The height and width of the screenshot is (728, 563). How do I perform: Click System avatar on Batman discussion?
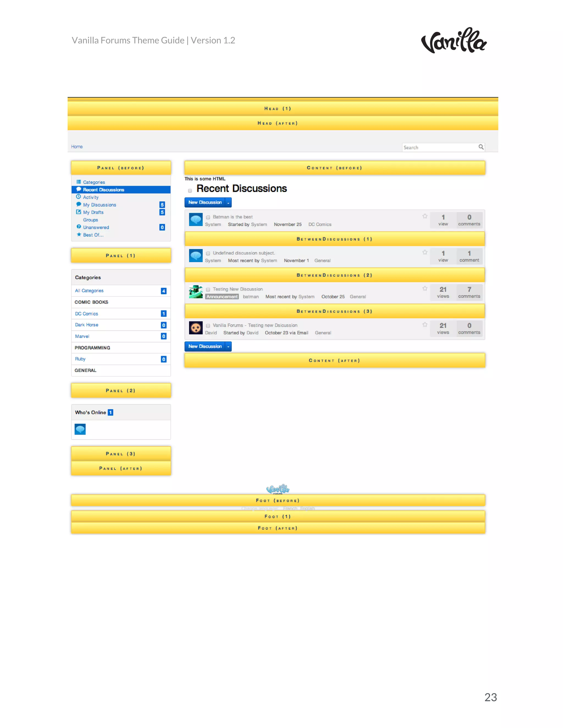tap(196, 219)
